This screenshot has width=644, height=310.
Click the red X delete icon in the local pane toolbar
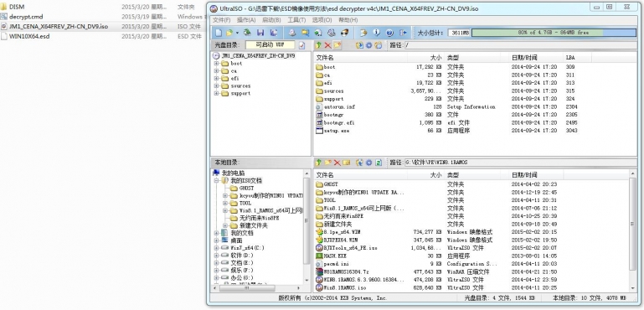point(337,163)
